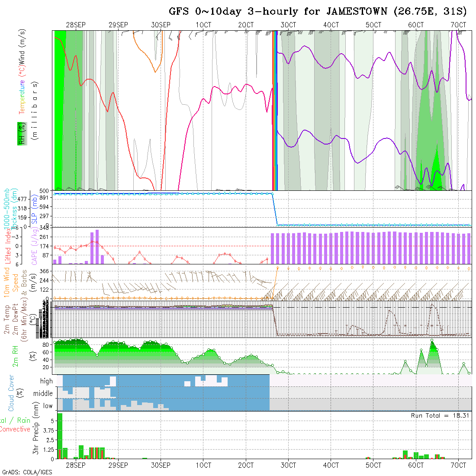Click the 3OCT label on bottom axis
The image size is (476, 476).
coord(288,465)
